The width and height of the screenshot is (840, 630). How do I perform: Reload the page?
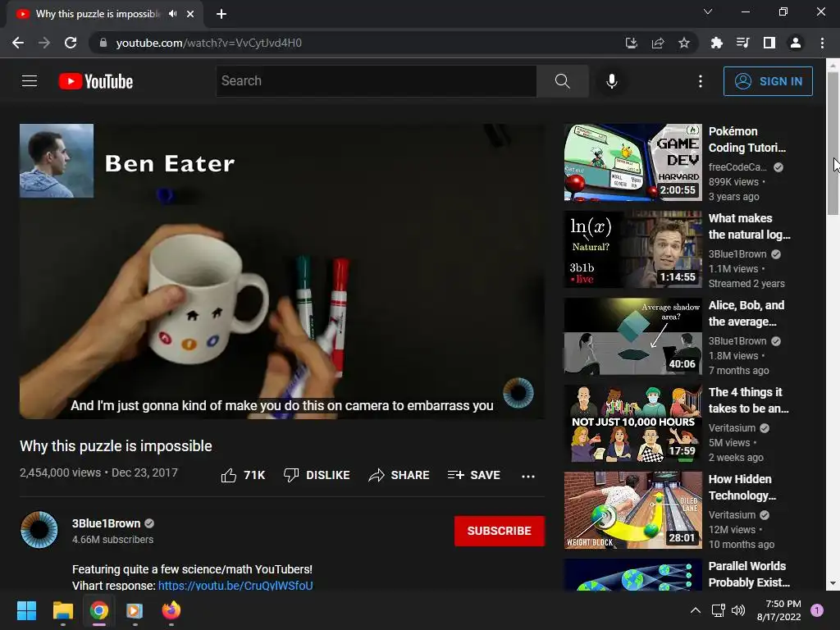point(71,43)
